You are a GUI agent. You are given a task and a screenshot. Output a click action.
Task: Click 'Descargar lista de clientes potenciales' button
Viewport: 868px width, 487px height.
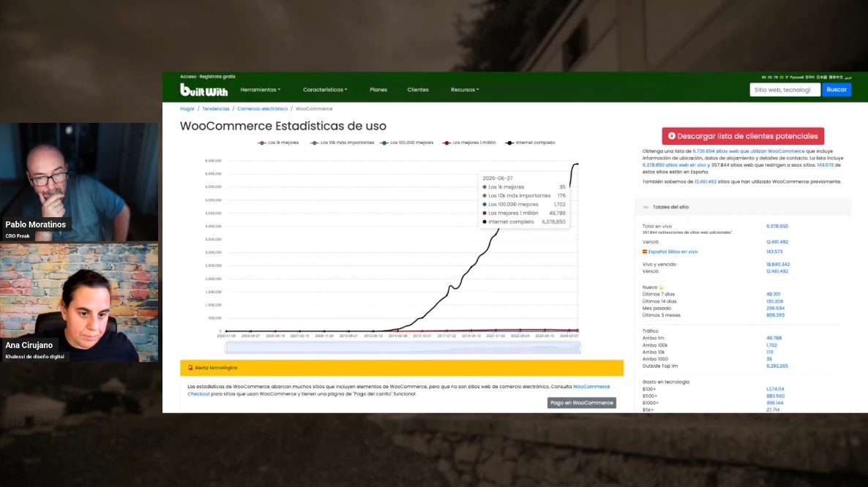tap(743, 136)
